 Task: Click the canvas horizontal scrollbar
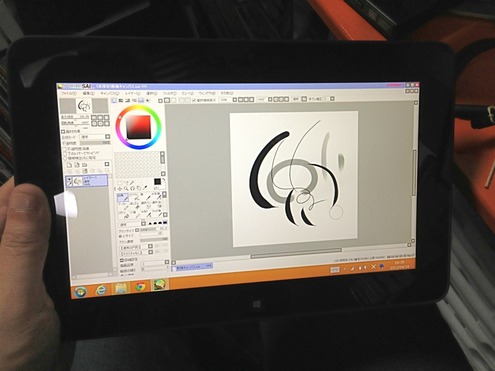click(x=296, y=252)
